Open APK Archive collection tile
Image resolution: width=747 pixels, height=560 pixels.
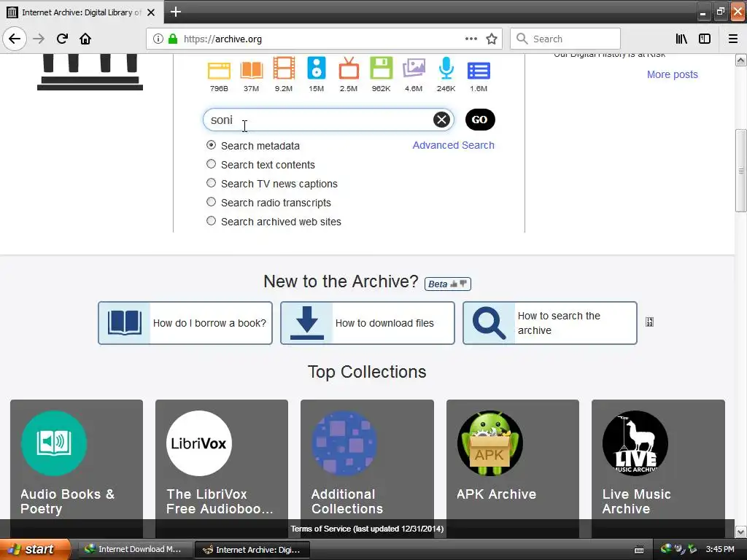pos(513,469)
